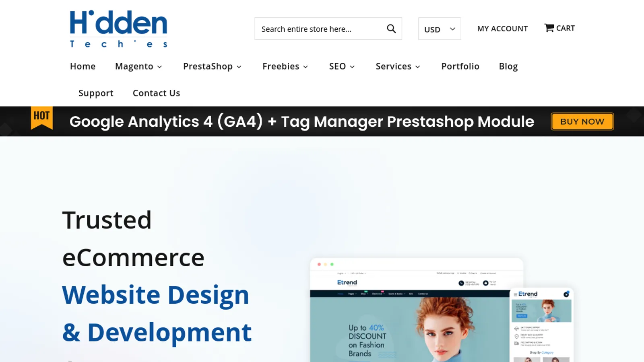Image resolution: width=644 pixels, height=362 pixels.
Task: Open the Blog page
Action: click(508, 66)
